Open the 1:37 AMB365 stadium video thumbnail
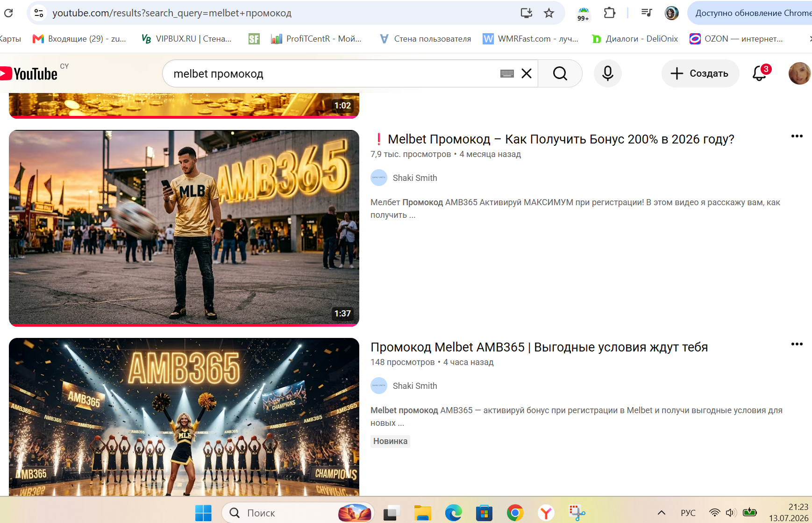812x523 pixels. click(x=184, y=228)
